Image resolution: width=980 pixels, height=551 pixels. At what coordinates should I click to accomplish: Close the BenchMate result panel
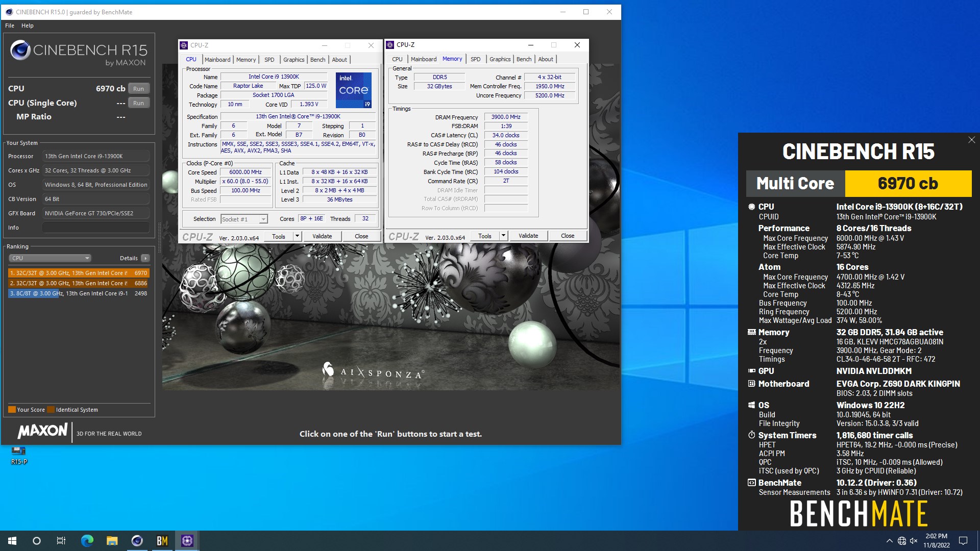tap(971, 140)
